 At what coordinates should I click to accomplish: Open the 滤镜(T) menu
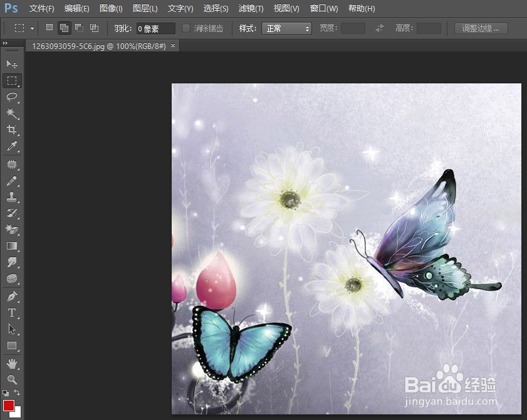click(251, 8)
